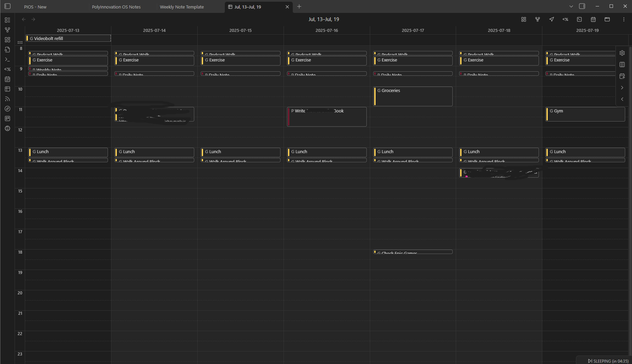Go to next week with right chevron

[622, 88]
